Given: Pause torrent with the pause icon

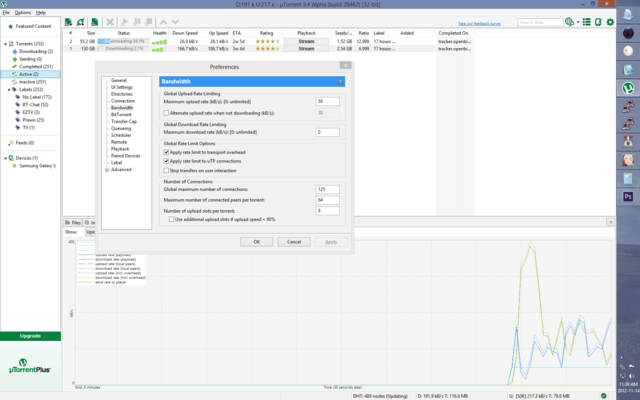Looking at the screenshot, I should coord(137,22).
